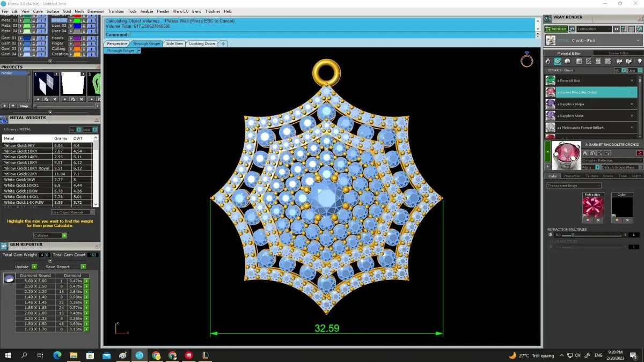Switch to the Looking Down viewport tab
644x362 pixels.
(202, 43)
